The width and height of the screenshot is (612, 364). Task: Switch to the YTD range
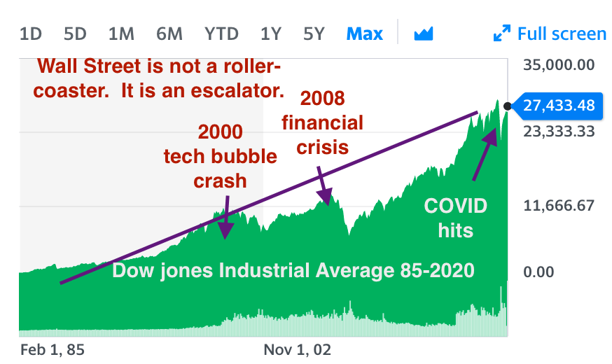pyautogui.click(x=221, y=34)
